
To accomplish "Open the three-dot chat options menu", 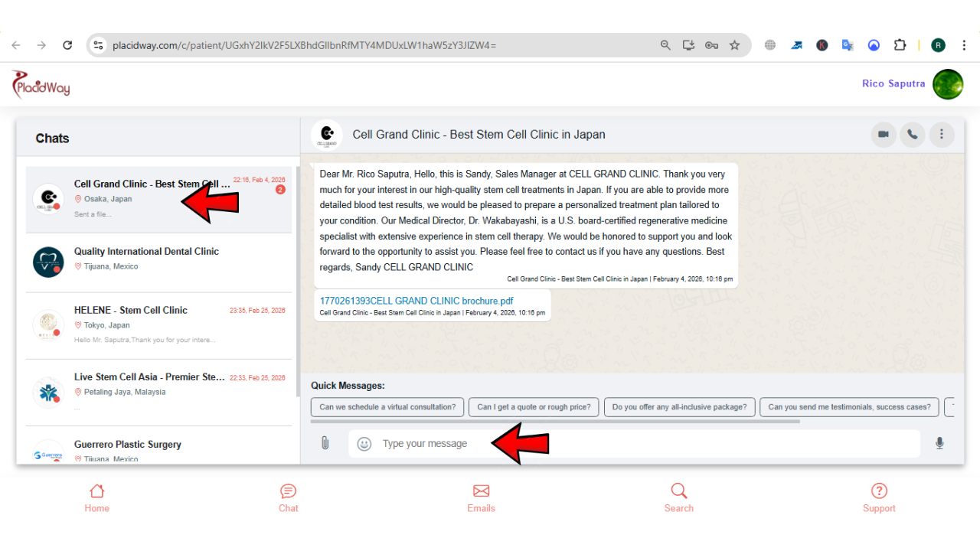I will point(941,135).
